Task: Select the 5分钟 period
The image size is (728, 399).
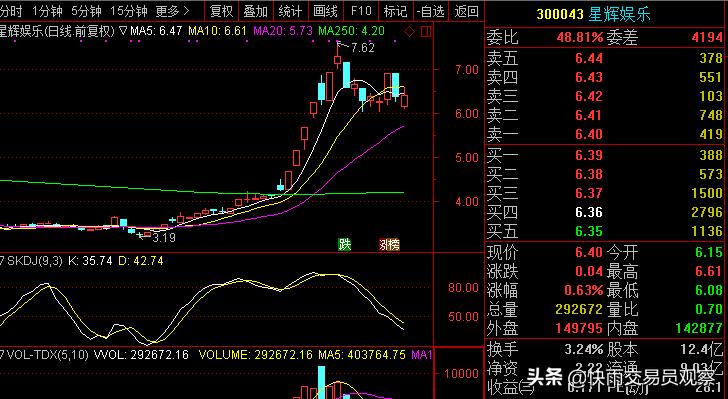Action: pyautogui.click(x=87, y=10)
